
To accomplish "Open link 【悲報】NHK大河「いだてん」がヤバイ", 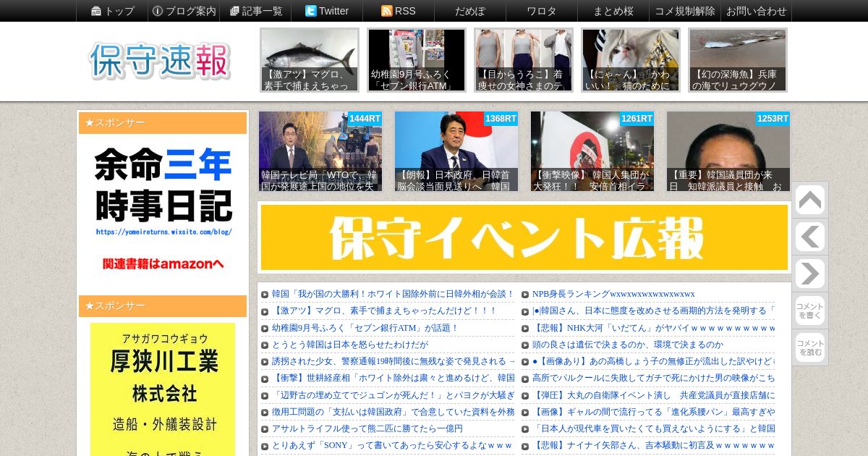I will click(x=653, y=328).
